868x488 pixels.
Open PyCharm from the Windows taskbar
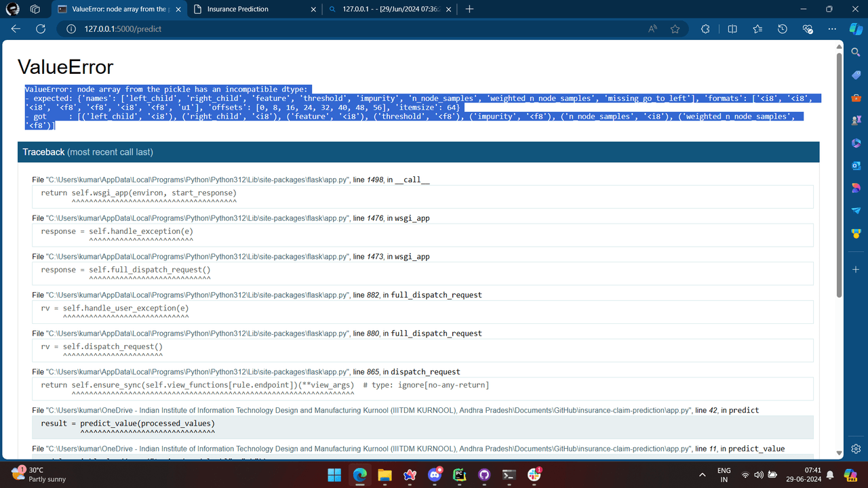pos(459,475)
